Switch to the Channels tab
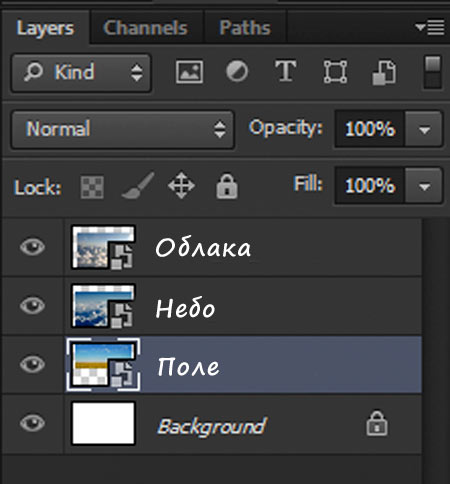This screenshot has height=484, width=450. click(x=146, y=28)
